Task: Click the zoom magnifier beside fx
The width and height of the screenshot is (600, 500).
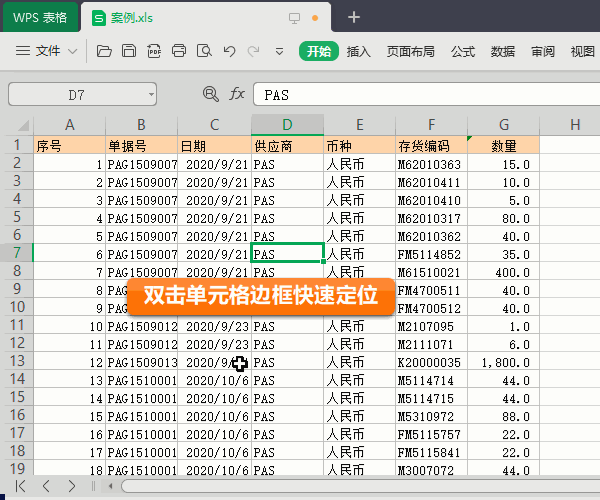Action: (x=210, y=94)
